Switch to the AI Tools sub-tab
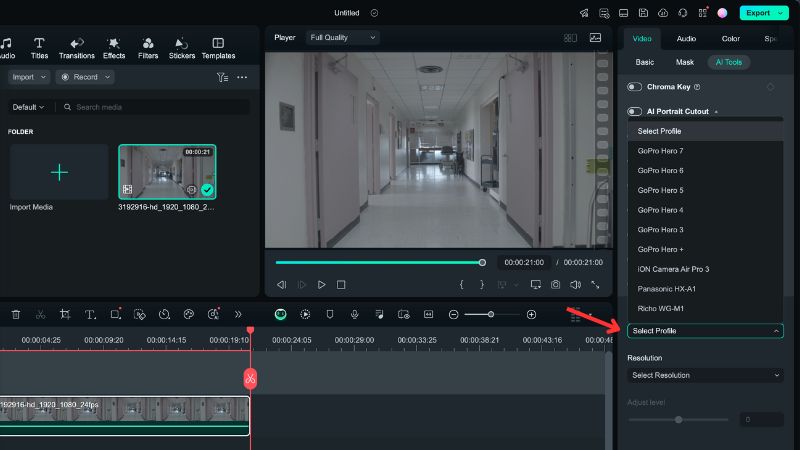 729,62
